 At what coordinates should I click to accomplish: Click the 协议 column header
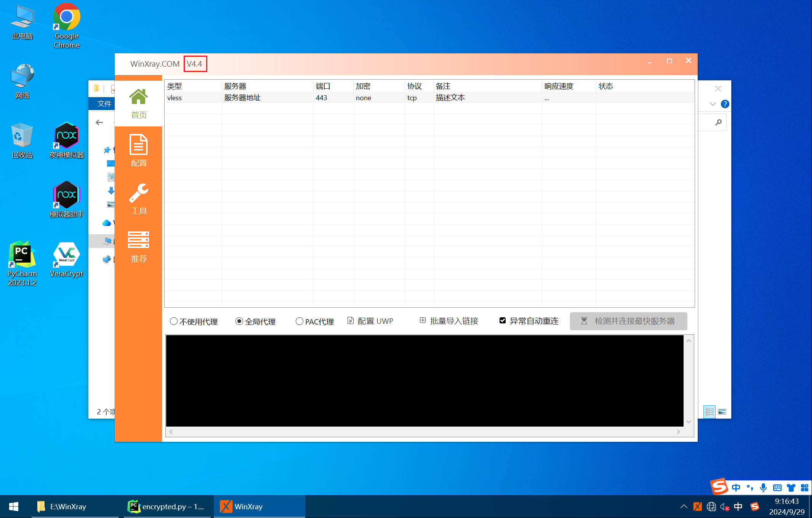pyautogui.click(x=419, y=86)
